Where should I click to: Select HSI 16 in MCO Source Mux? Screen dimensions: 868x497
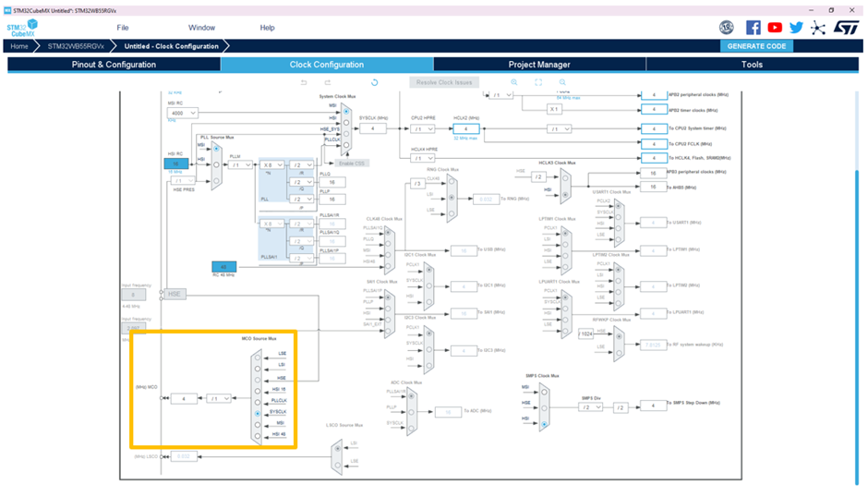click(x=258, y=391)
